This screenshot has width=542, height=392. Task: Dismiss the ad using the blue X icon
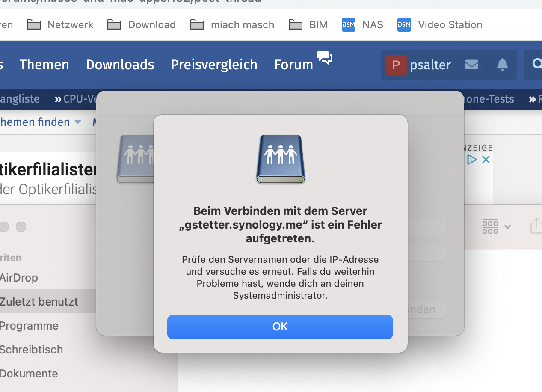[x=486, y=159]
